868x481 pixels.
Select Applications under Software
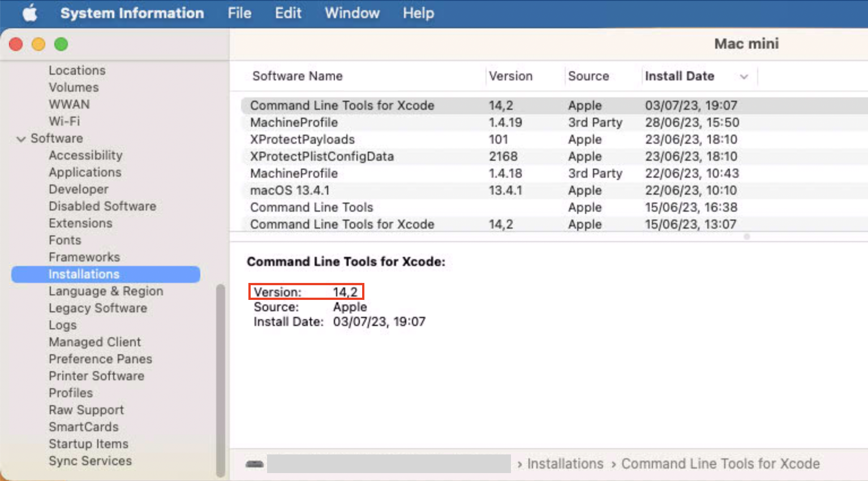click(x=85, y=172)
